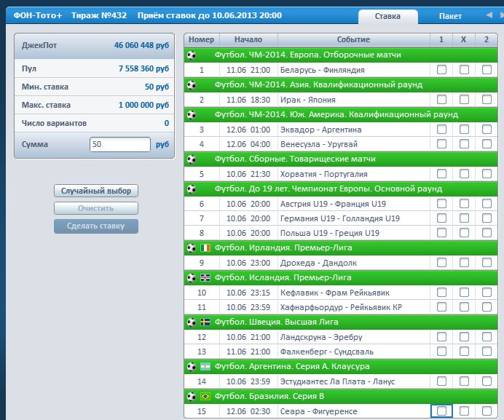The image size is (504, 420).
Task: Click the Сумма input field
Action: point(120,144)
